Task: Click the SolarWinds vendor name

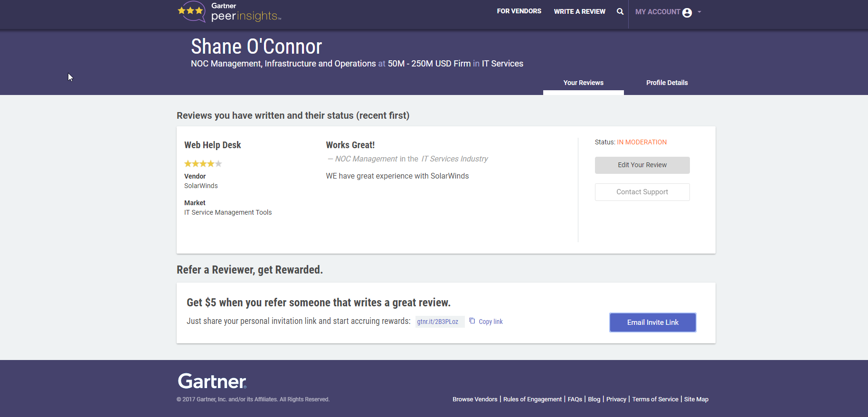Action: point(201,186)
